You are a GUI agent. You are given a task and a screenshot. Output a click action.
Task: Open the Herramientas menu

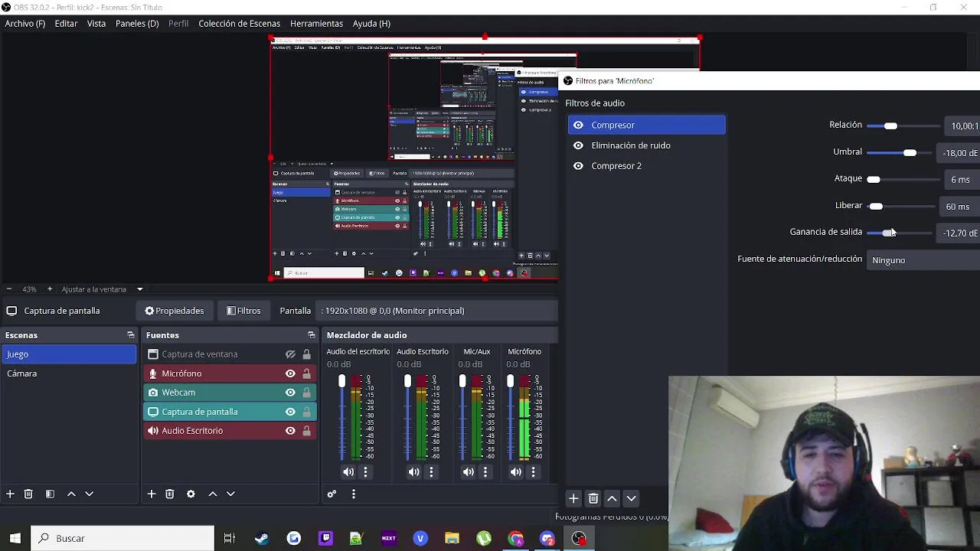[316, 24]
